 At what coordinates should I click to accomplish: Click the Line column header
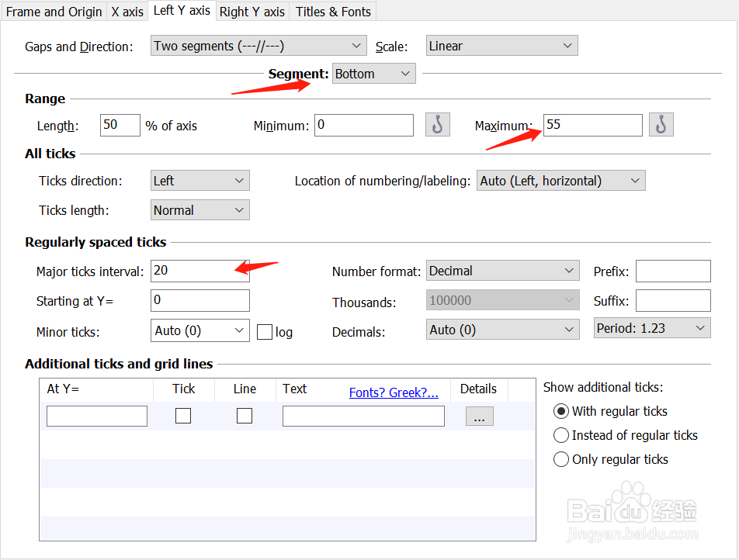coord(245,389)
